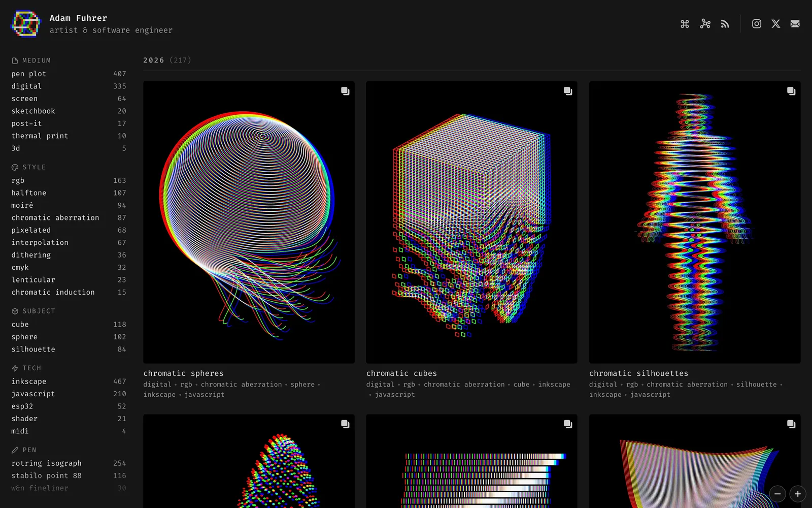Click the pixelated cube site logo
Viewport: 812px width, 508px height.
25,24
